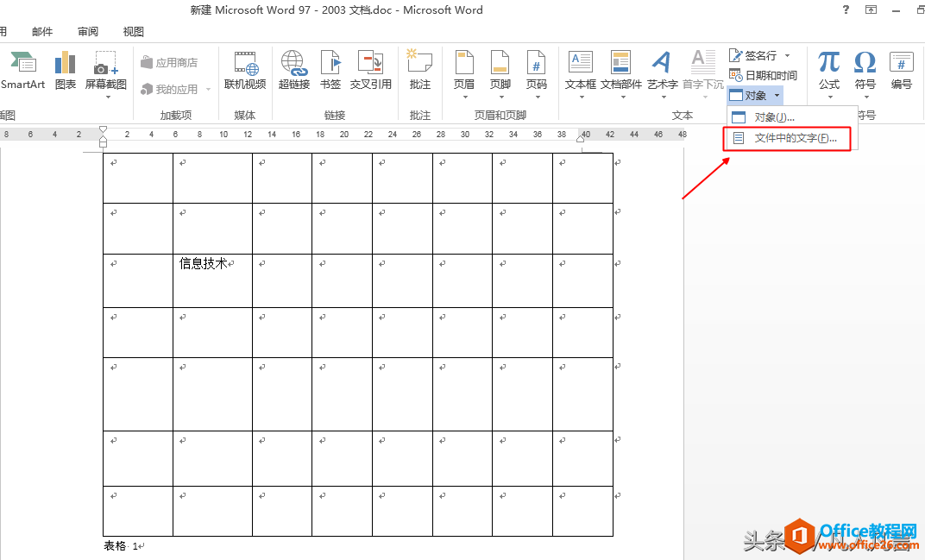Insert a 交叉引用 cross-reference

[370, 70]
